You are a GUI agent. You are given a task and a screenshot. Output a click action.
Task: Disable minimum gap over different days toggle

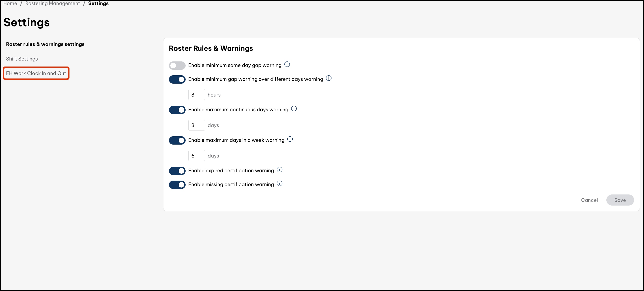click(177, 80)
